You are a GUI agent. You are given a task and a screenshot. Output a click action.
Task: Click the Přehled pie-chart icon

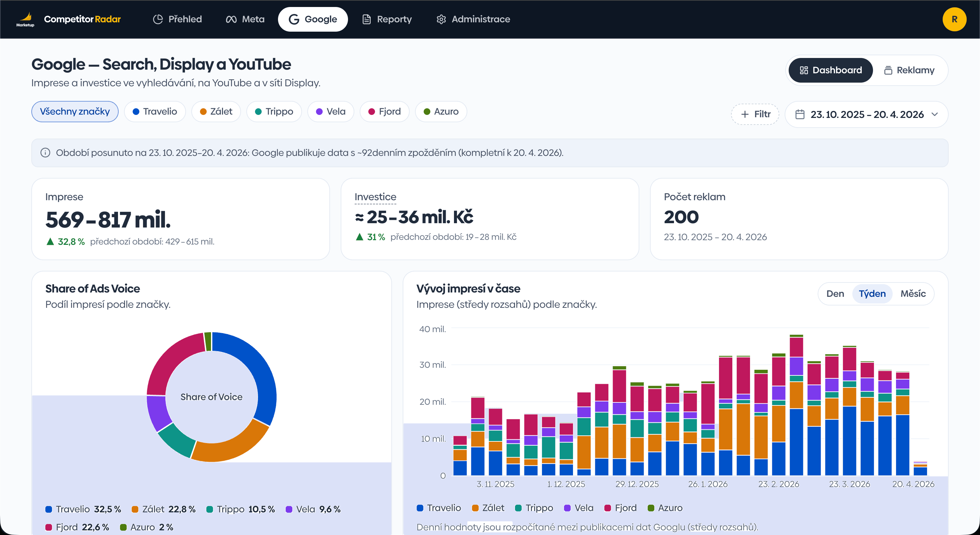158,19
